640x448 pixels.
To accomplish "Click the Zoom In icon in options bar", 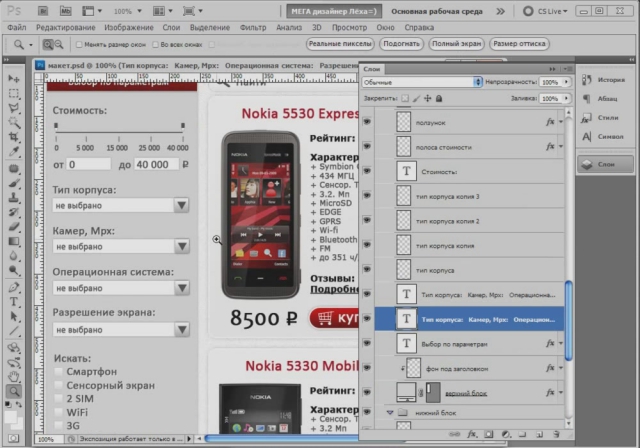I will [x=48, y=44].
